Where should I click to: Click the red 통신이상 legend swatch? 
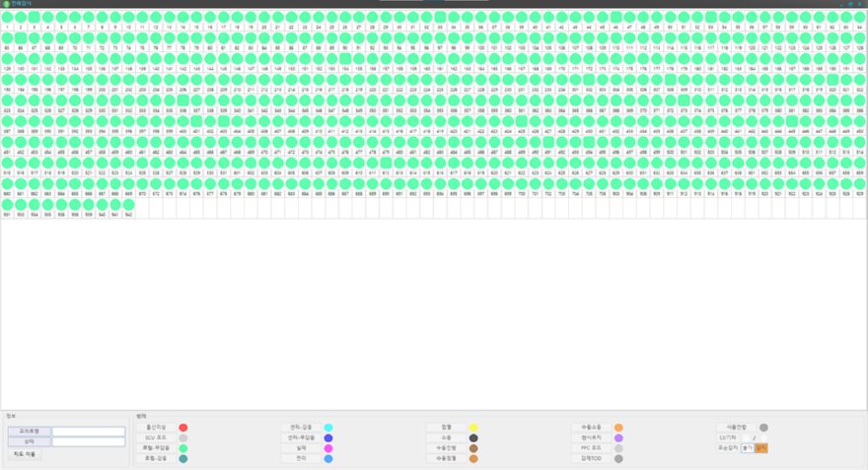click(x=183, y=428)
